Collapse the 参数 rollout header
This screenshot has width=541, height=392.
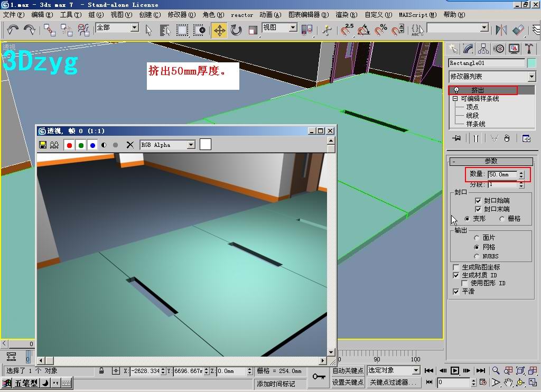coord(491,161)
